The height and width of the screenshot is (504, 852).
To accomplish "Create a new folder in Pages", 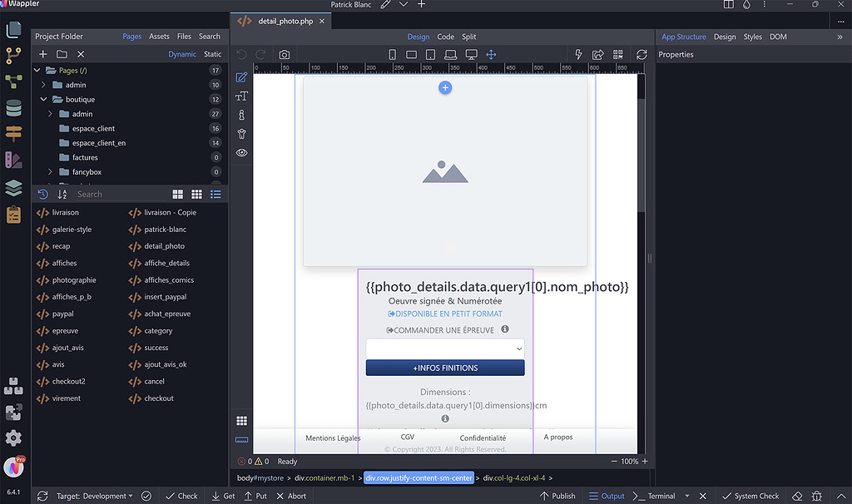I will 62,54.
